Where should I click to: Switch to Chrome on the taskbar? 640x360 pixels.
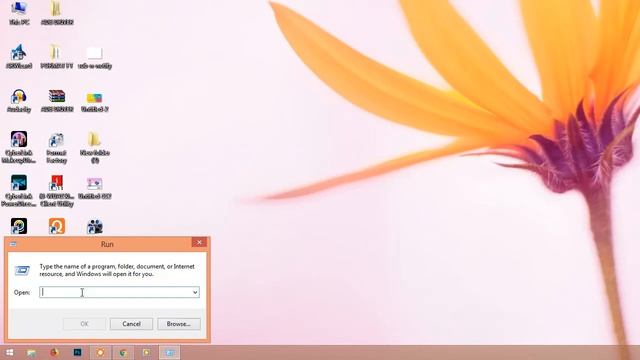(x=123, y=352)
